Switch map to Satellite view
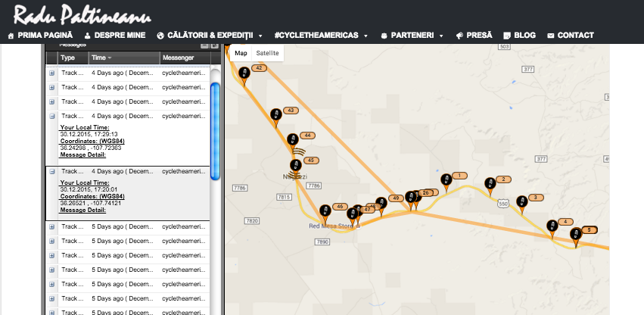This screenshot has height=315, width=644. click(x=267, y=53)
